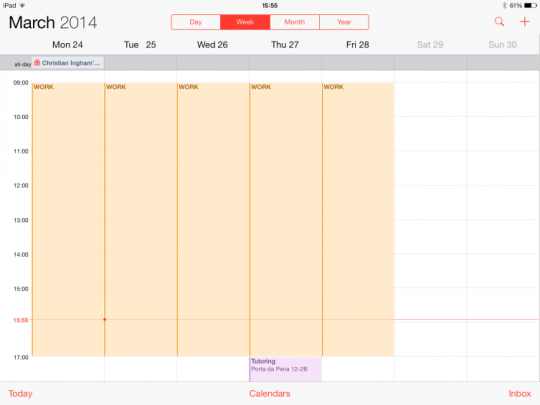540x405 pixels.
Task: Select the Week view tab
Action: point(245,22)
